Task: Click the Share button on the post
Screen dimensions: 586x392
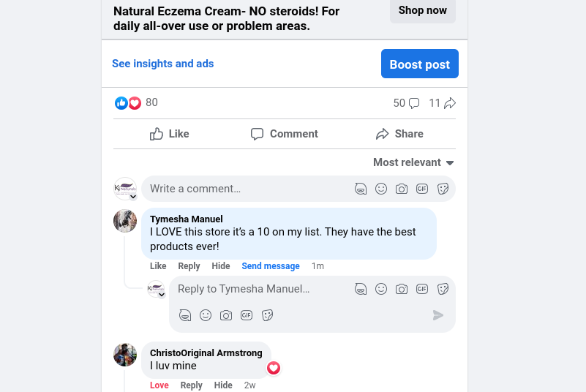Action: pos(399,134)
